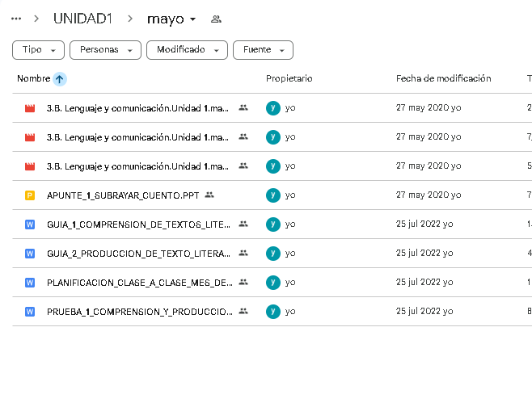Click the first red video file icon
Viewport: 532px width, 407px height.
(x=30, y=108)
